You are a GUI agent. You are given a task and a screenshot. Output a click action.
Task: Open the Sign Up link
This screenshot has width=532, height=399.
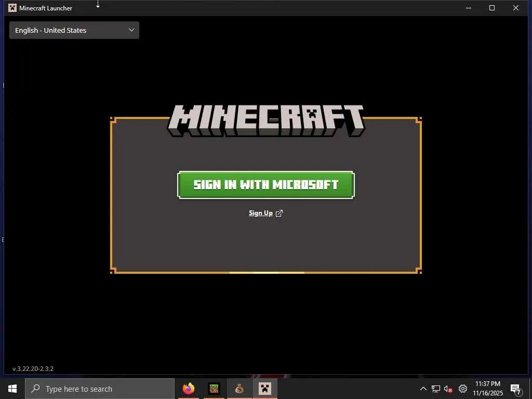(261, 213)
